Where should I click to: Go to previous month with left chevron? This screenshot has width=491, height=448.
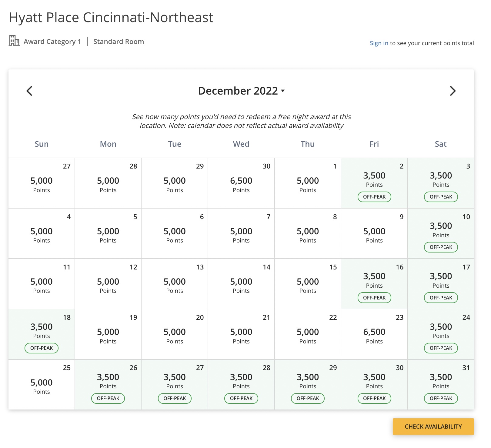(x=29, y=91)
